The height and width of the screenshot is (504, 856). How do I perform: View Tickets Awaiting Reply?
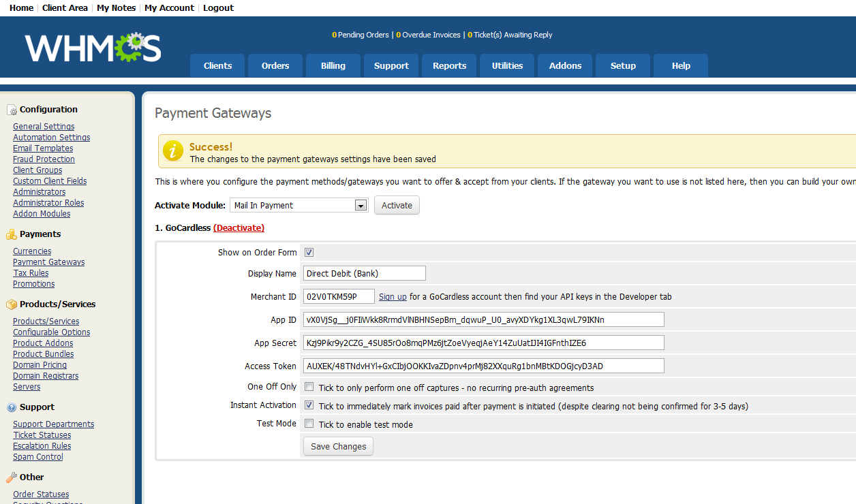coord(510,35)
